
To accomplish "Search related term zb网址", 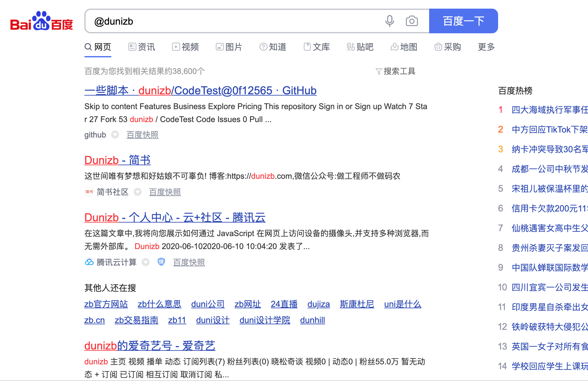I will (248, 304).
